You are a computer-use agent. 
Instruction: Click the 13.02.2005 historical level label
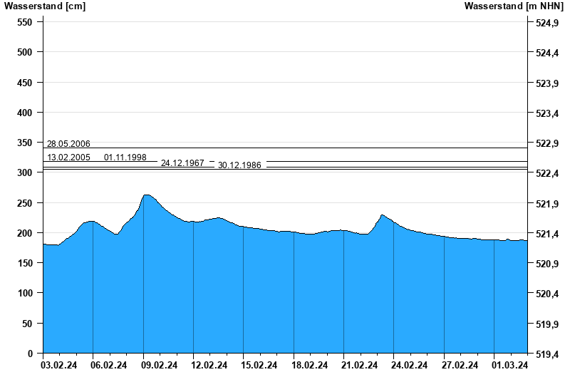68,158
